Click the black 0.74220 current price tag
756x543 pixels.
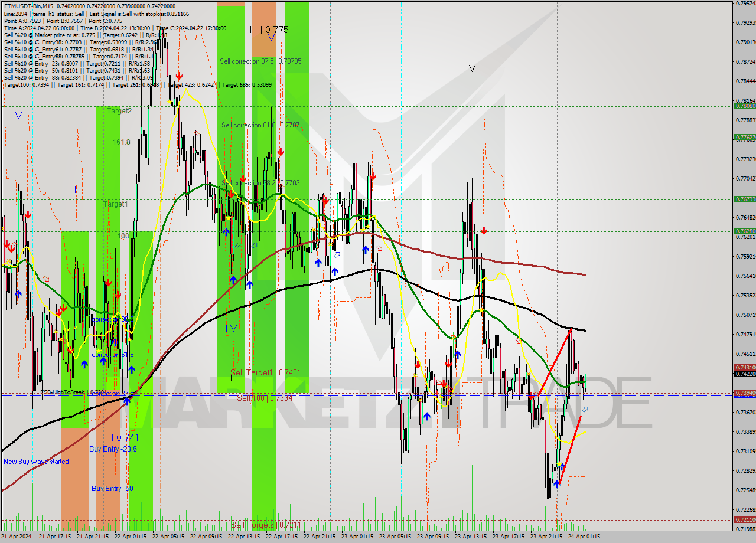pyautogui.click(x=744, y=374)
